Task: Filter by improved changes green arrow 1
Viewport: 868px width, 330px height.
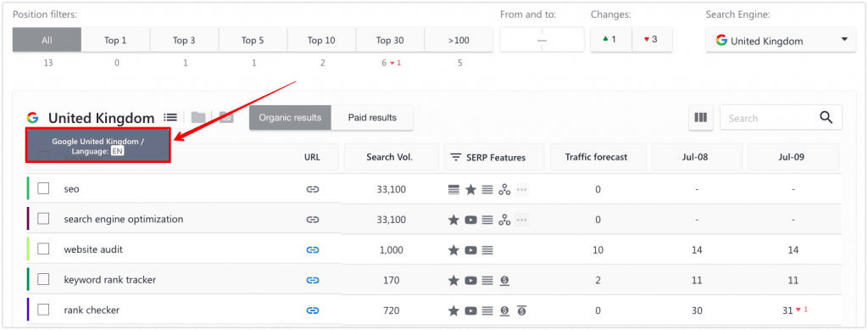Action: click(611, 40)
